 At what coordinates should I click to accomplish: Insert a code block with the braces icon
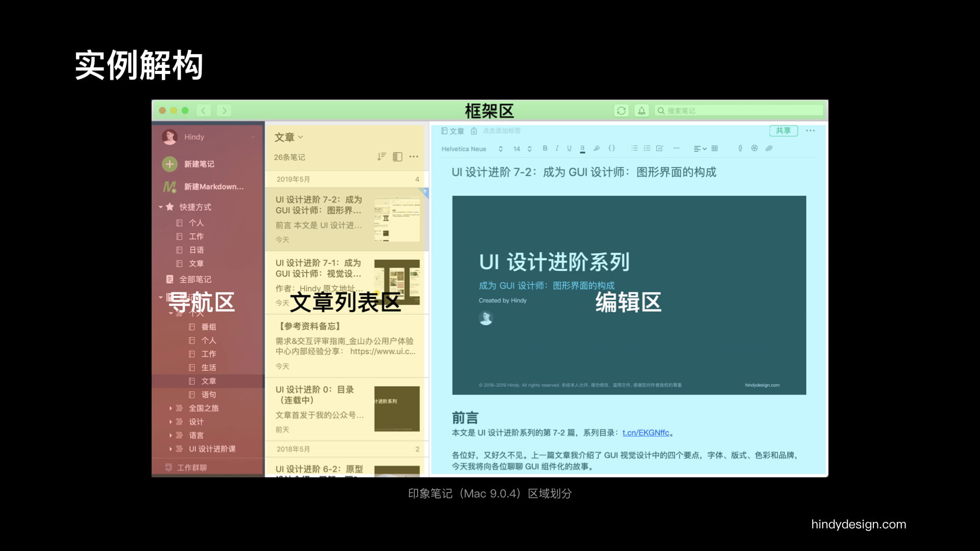(x=611, y=148)
